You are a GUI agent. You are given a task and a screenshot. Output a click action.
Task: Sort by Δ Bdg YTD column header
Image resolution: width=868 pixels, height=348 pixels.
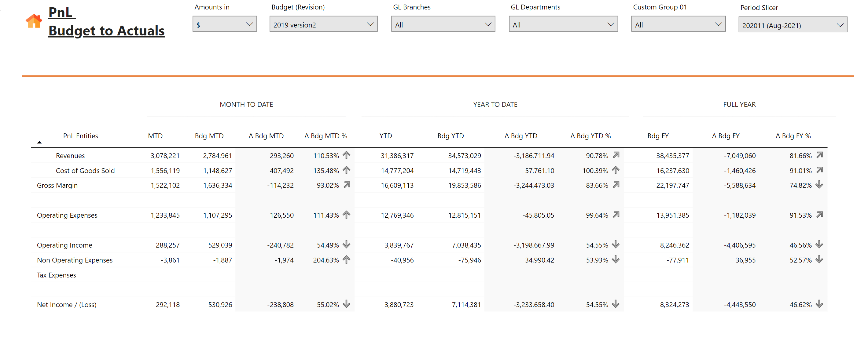520,136
